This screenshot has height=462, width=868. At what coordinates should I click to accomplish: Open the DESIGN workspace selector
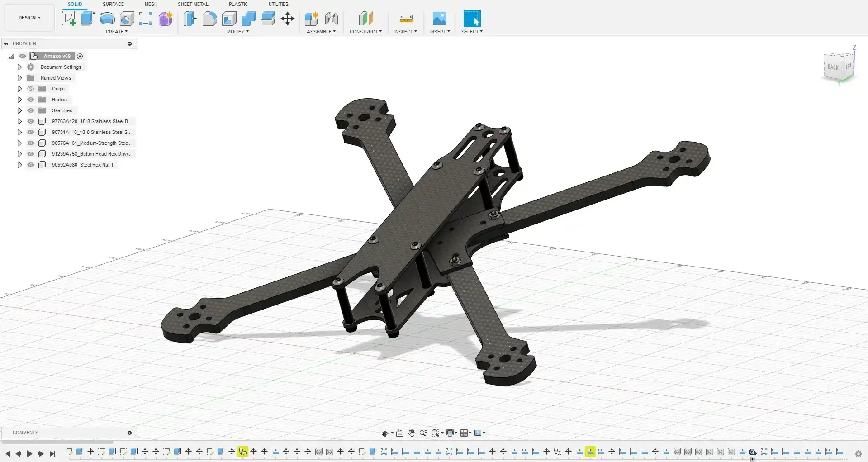click(29, 18)
